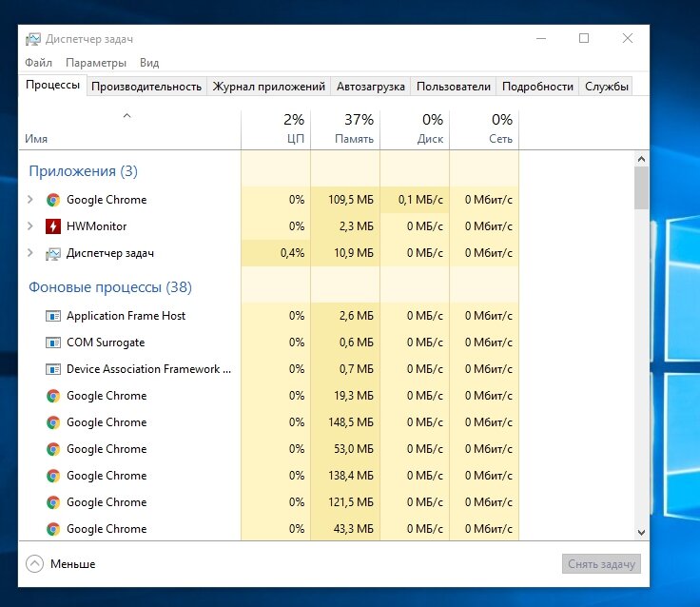Expand the HWMonitor app group
The width and height of the screenshot is (700, 607).
(x=29, y=226)
